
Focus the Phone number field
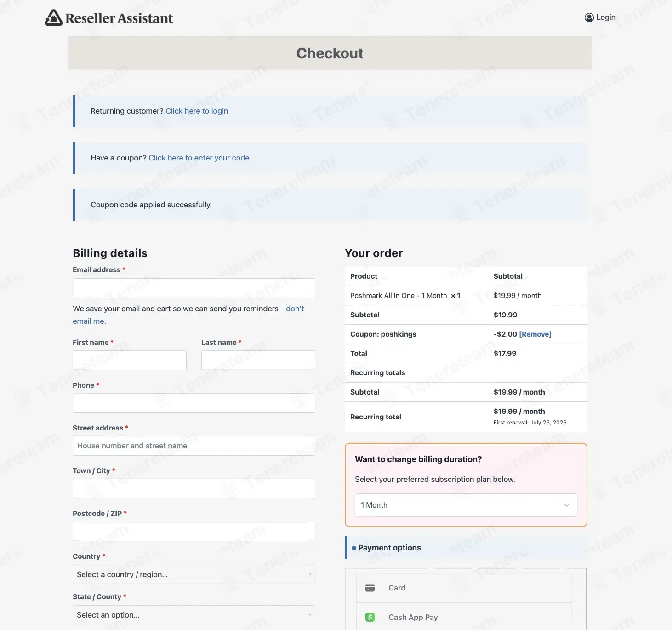click(x=194, y=403)
